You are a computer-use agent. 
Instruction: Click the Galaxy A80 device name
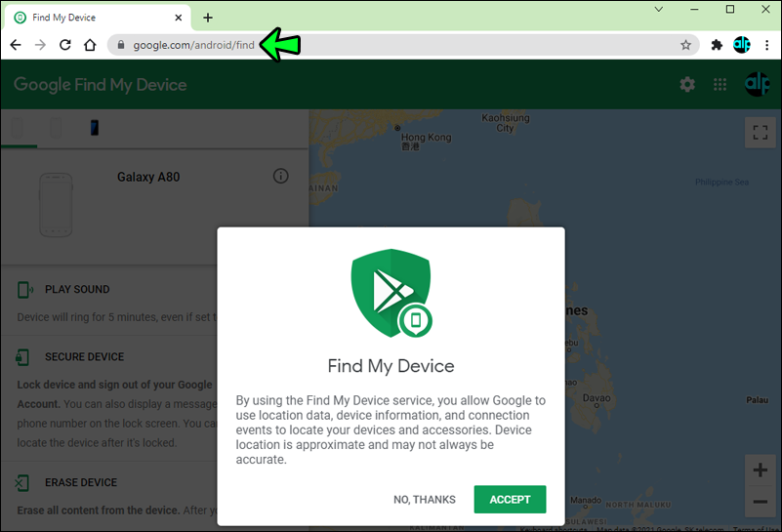148,177
